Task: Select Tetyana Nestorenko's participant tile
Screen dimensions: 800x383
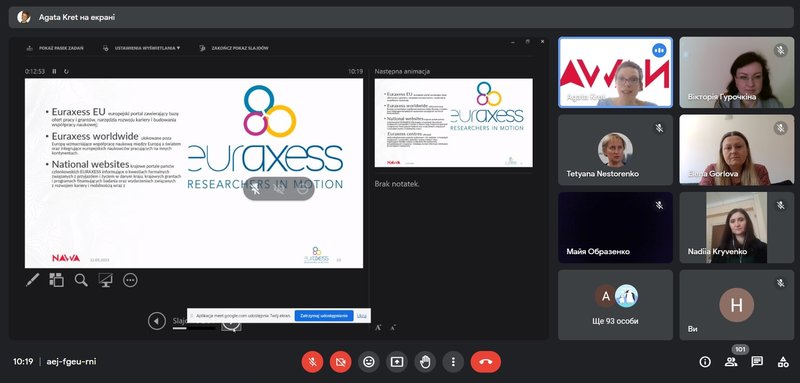Action: 615,150
